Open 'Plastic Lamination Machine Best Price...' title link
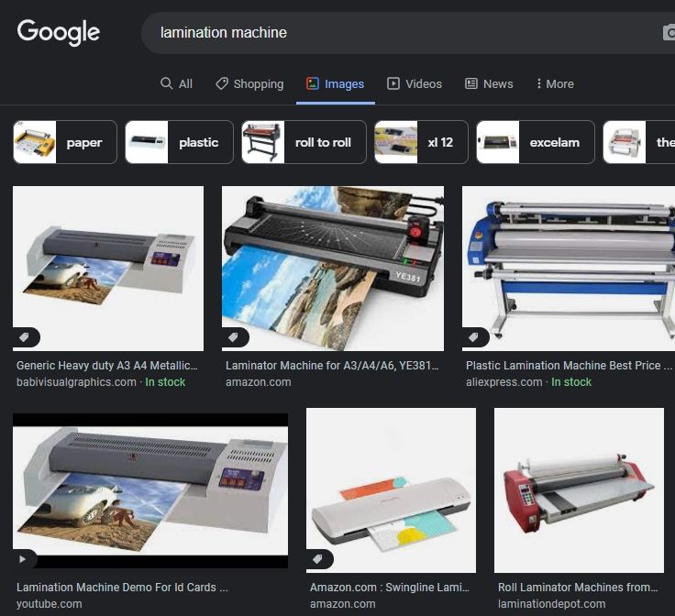The width and height of the screenshot is (675, 616). (569, 366)
